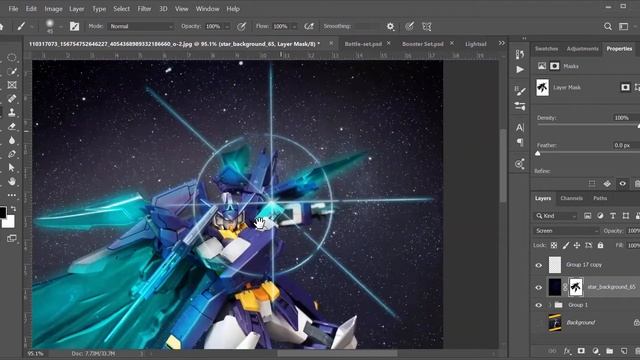
Task: Select the Healing Brush bandage tool
Action: tap(12, 98)
